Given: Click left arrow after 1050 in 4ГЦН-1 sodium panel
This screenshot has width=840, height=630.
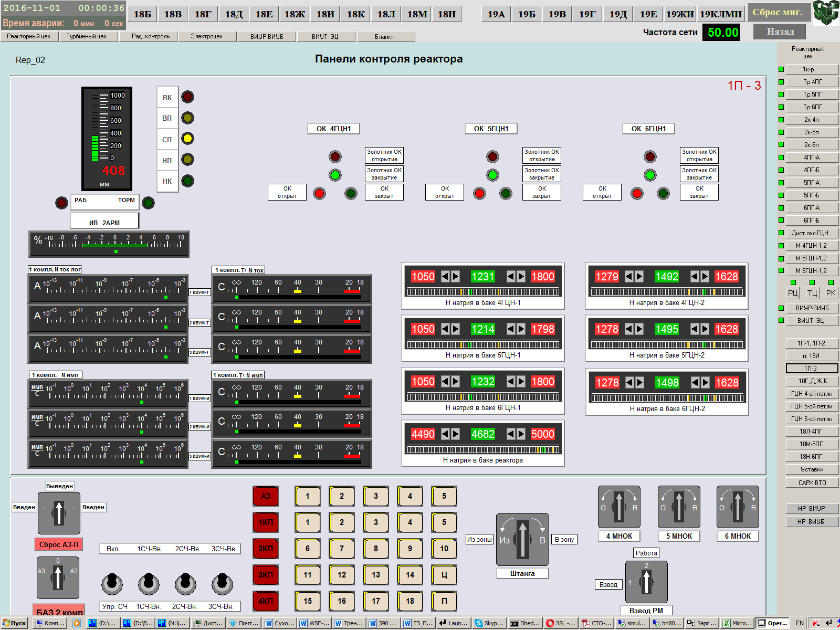Looking at the screenshot, I should pos(445,276).
